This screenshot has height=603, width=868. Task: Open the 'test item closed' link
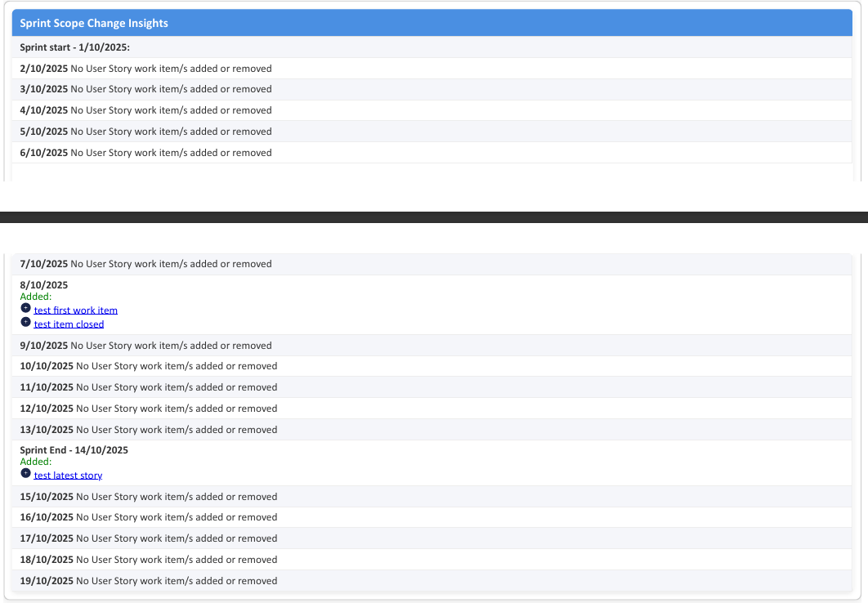click(x=69, y=324)
